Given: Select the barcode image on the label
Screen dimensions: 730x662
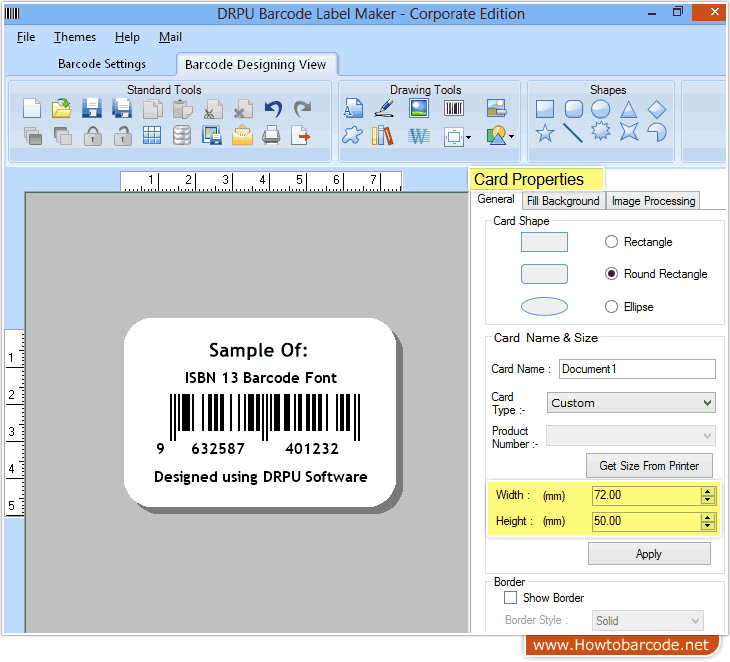Looking at the screenshot, I should [260, 425].
